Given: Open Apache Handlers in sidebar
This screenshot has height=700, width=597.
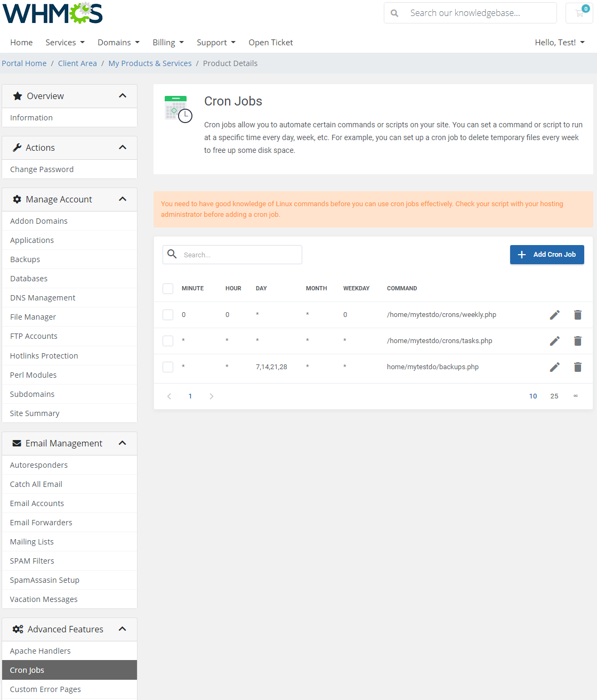Looking at the screenshot, I should [x=69, y=651].
